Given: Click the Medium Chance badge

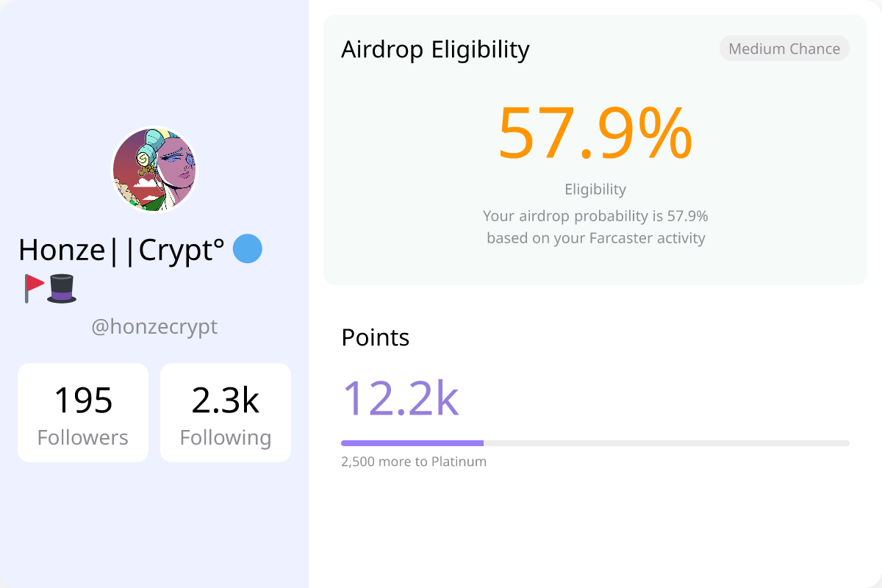Looking at the screenshot, I should tap(784, 49).
